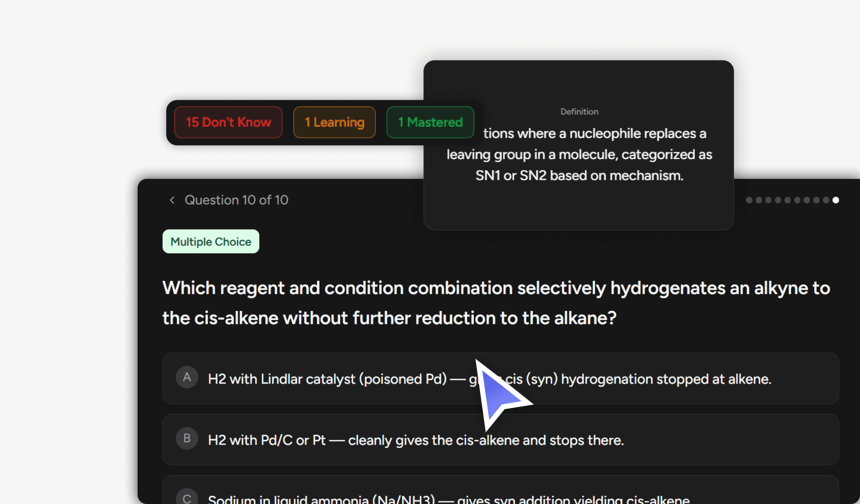Go back using the chevron beside Question 10
The height and width of the screenshot is (504, 860).
(x=172, y=200)
